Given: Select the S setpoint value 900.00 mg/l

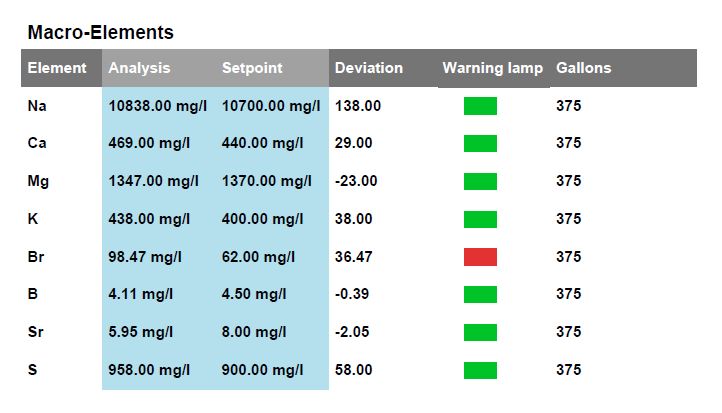Looking at the screenshot, I should coord(262,370).
